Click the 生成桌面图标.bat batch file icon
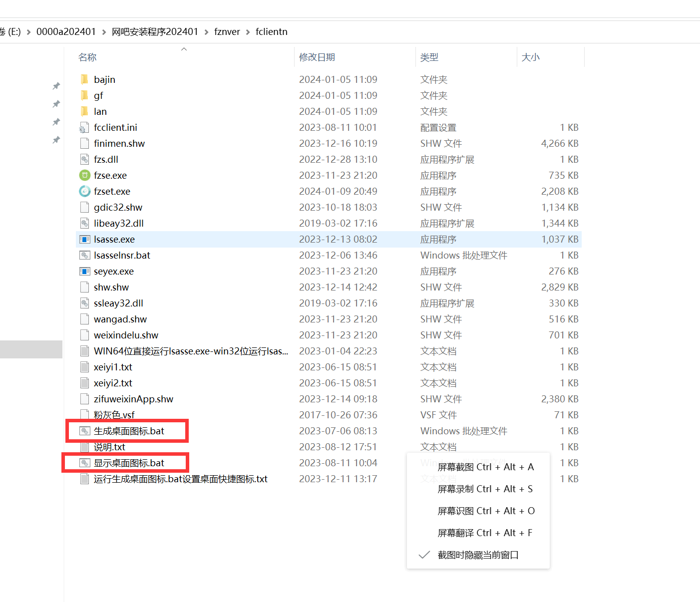 (85, 431)
